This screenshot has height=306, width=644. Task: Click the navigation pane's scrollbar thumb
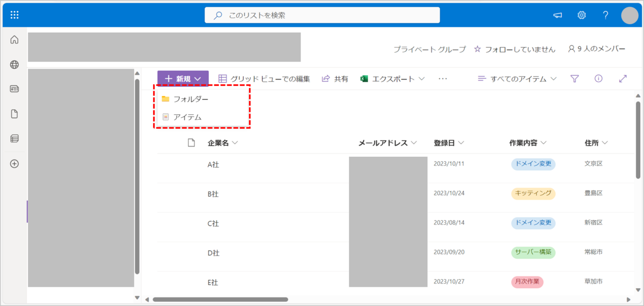137,177
